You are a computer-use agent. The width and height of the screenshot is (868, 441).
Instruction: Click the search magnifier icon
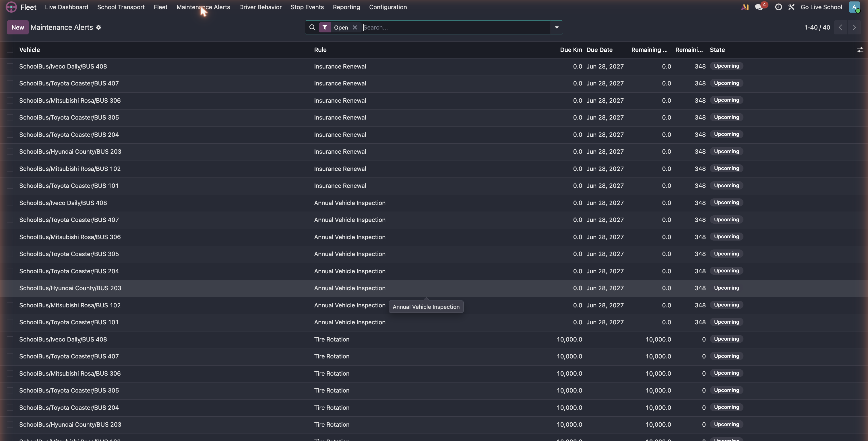[312, 27]
